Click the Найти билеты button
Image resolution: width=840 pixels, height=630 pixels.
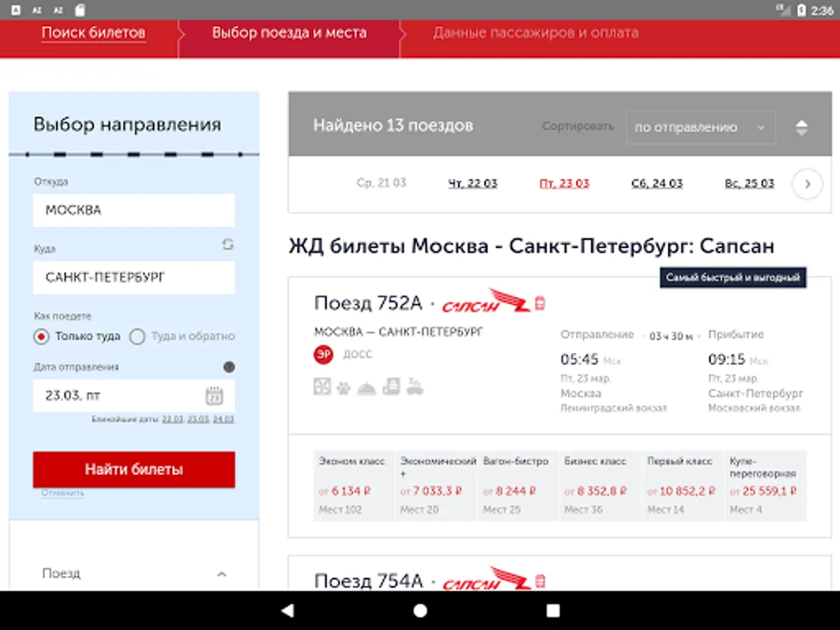[134, 469]
